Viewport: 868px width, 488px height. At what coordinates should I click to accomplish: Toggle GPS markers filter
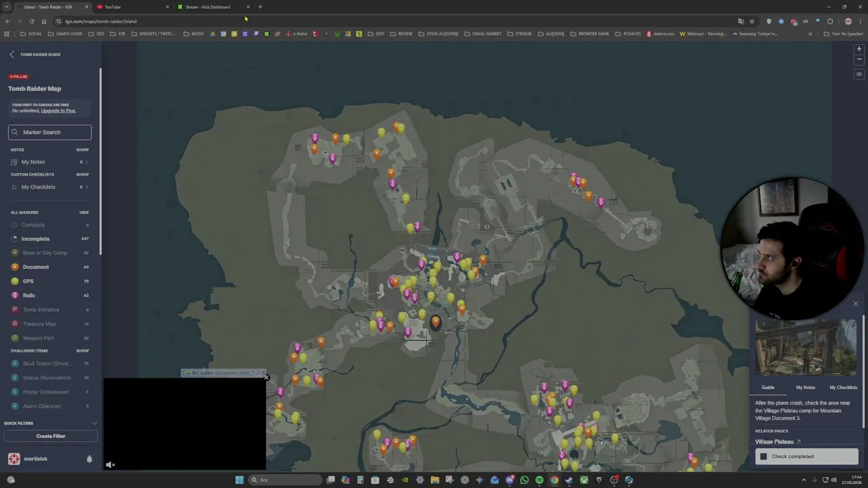(x=50, y=281)
